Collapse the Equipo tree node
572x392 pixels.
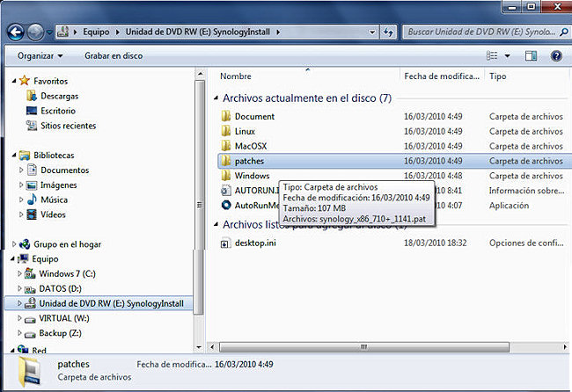(13, 259)
